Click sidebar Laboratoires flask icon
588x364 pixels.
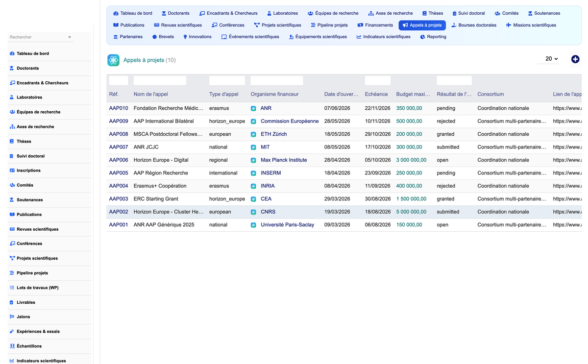tap(12, 97)
